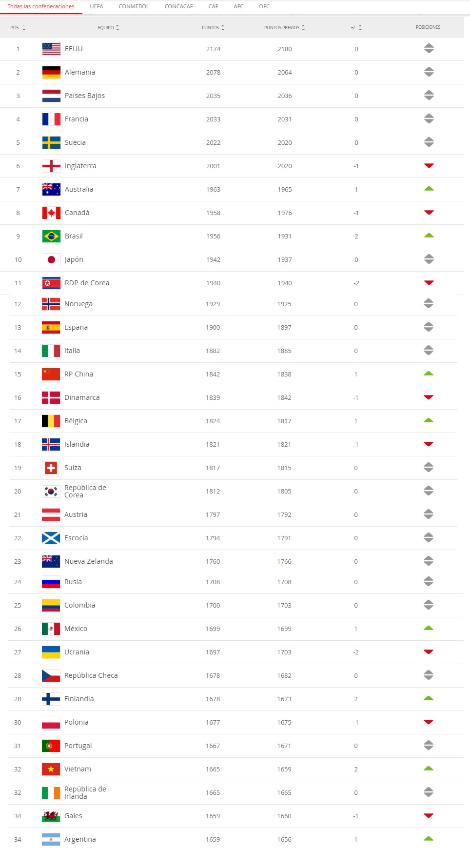
Task: Click the Vietnam flag icon
Action: tap(51, 769)
